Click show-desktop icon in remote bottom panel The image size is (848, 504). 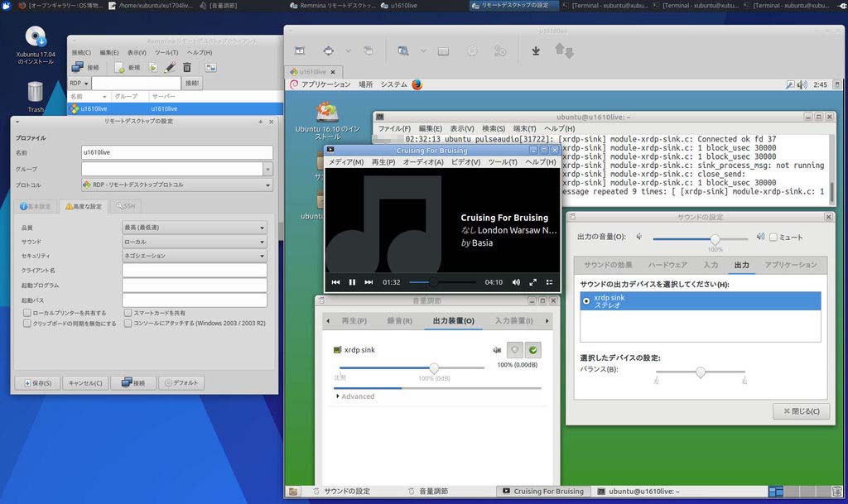click(x=292, y=492)
